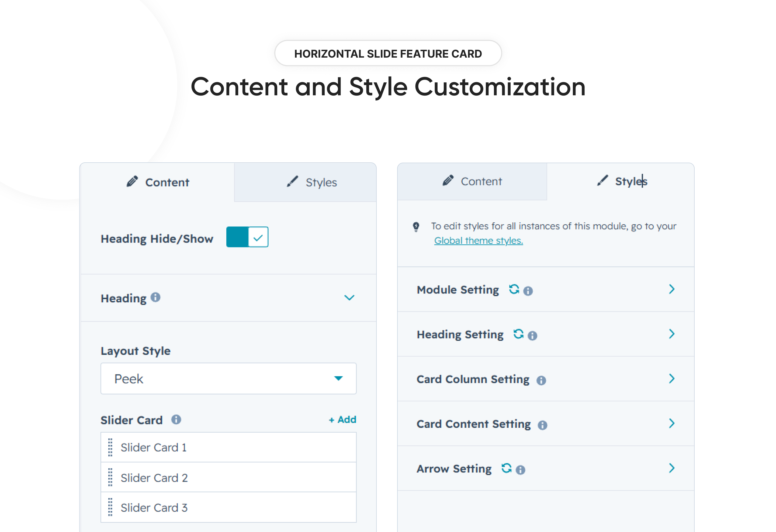Click reset icon beside Module Setting
Screen dimensions: 776x532
click(514, 289)
